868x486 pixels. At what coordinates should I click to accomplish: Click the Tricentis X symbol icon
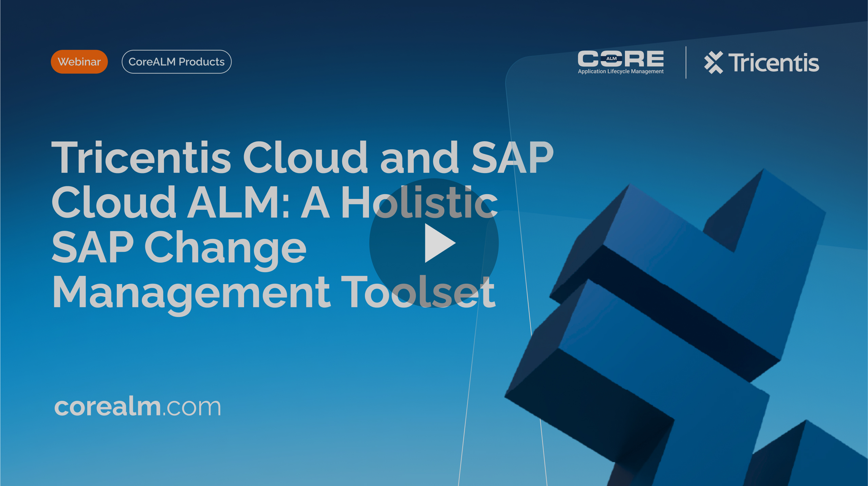tap(713, 62)
